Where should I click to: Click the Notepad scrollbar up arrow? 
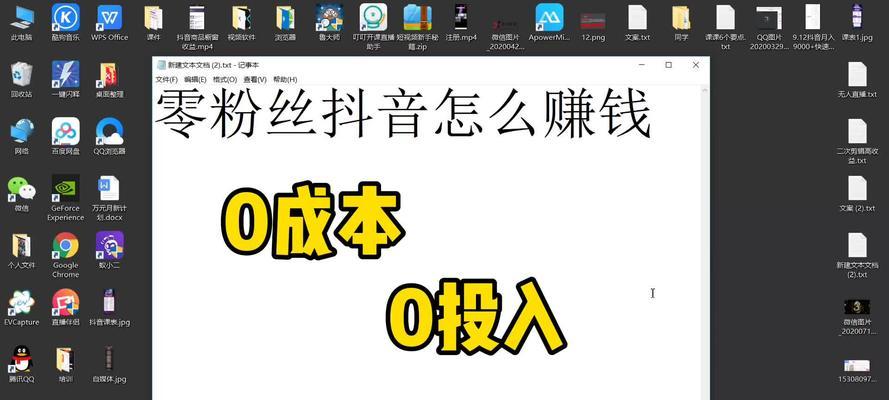pos(705,90)
